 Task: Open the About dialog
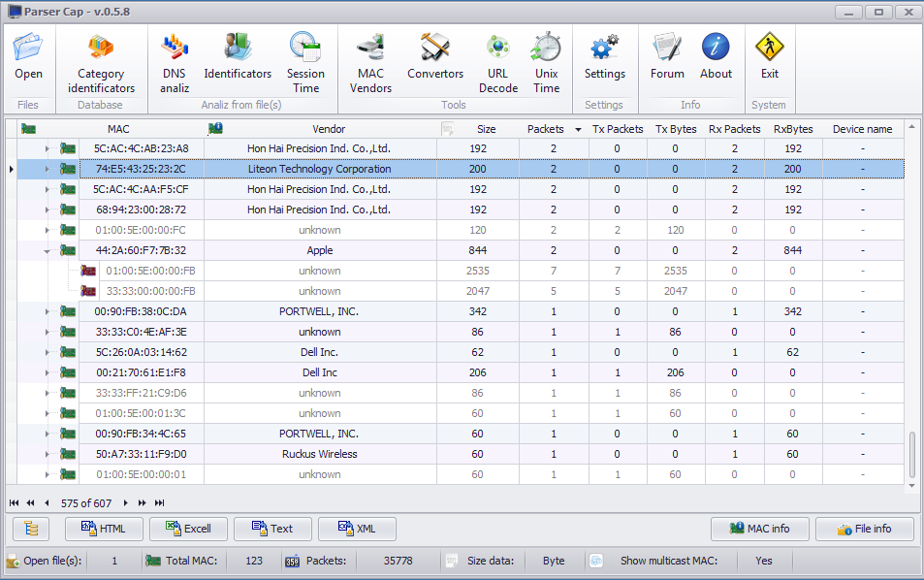pos(716,58)
